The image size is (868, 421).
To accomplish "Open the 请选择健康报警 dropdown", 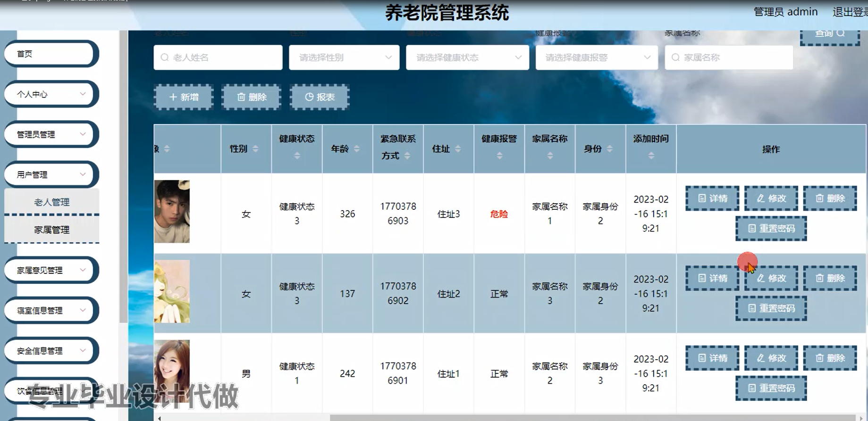I will pyautogui.click(x=597, y=58).
